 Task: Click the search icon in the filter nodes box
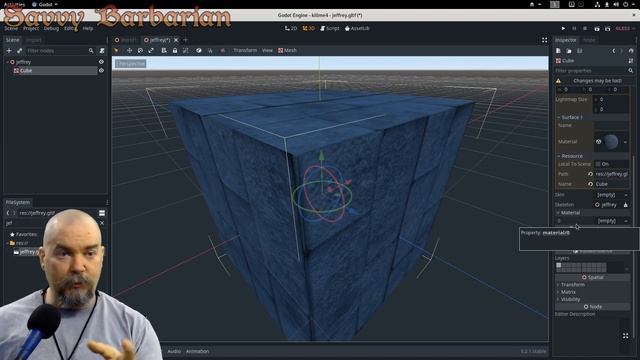(x=91, y=51)
